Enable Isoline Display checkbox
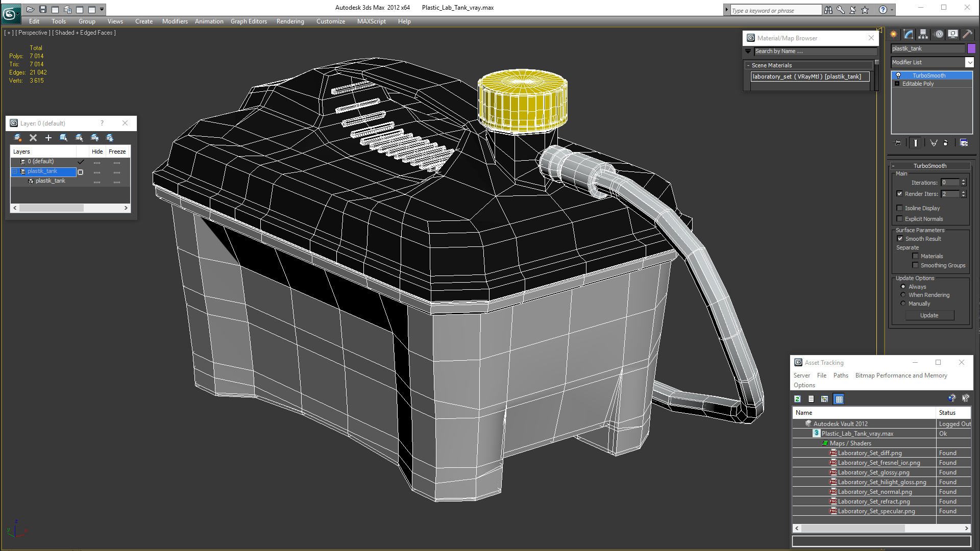 pos(899,208)
